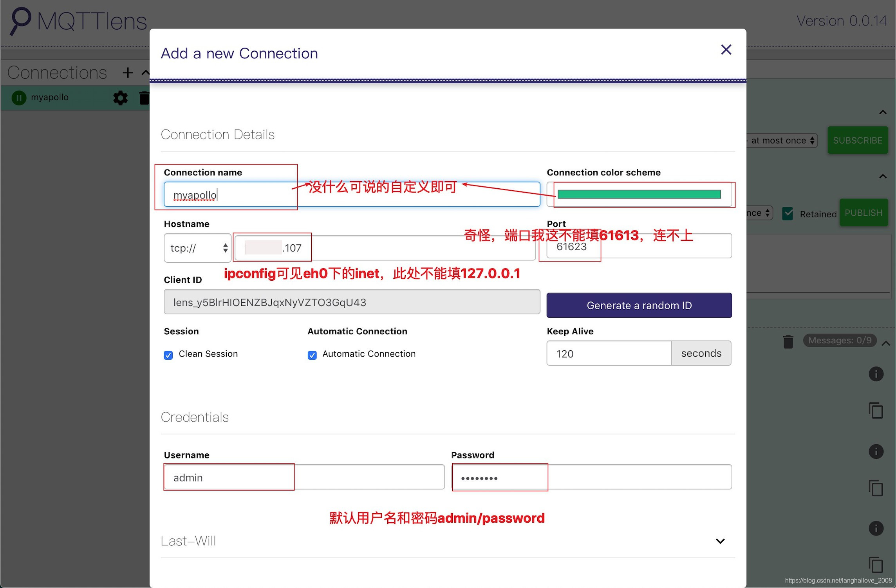Click the Username field
The height and width of the screenshot is (588, 896).
click(x=304, y=477)
